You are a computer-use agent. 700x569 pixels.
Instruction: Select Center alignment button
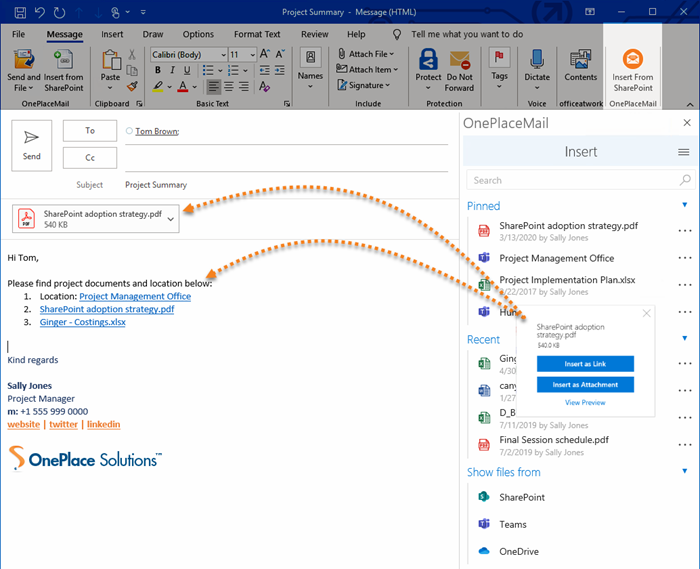(229, 86)
